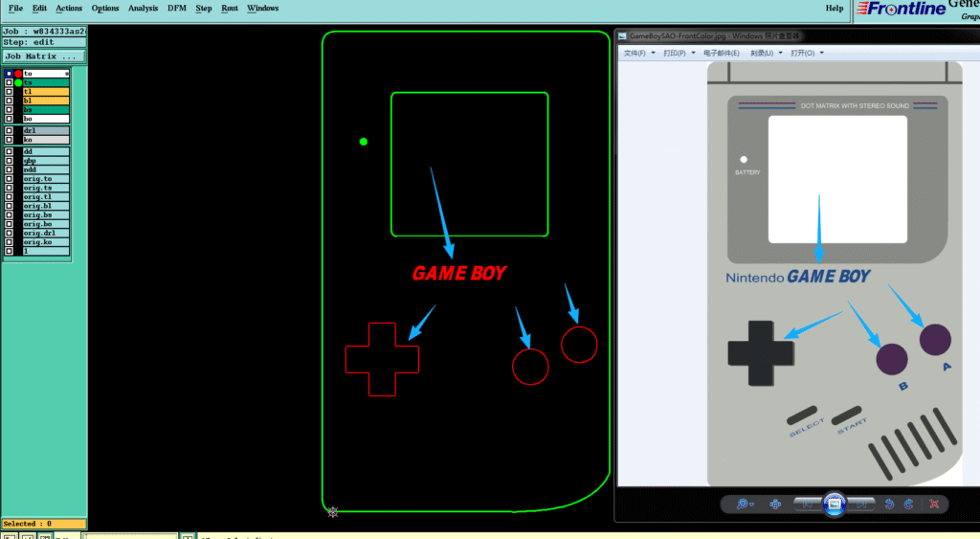Toggle the checkbox for layer ts
This screenshot has height=539, width=980.
point(9,82)
